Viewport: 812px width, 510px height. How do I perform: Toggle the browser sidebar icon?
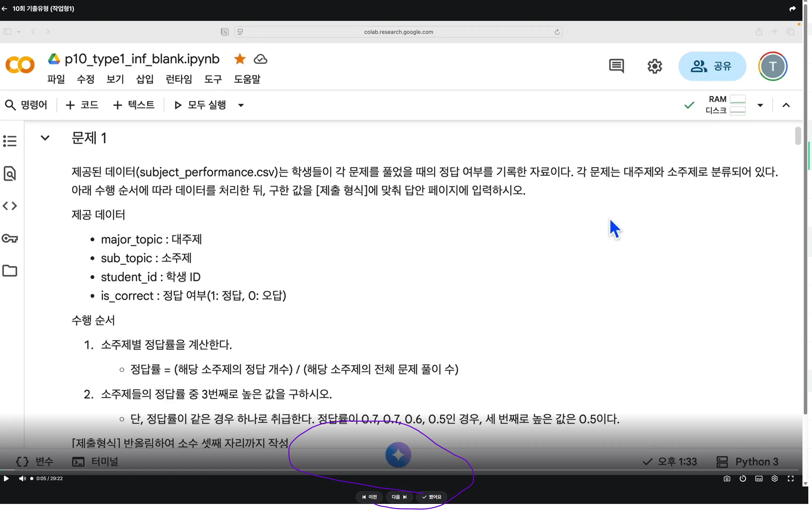click(x=7, y=32)
